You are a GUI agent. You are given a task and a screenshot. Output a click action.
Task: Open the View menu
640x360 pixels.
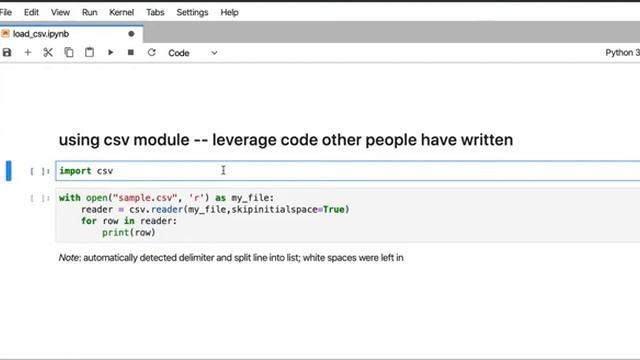click(x=60, y=12)
